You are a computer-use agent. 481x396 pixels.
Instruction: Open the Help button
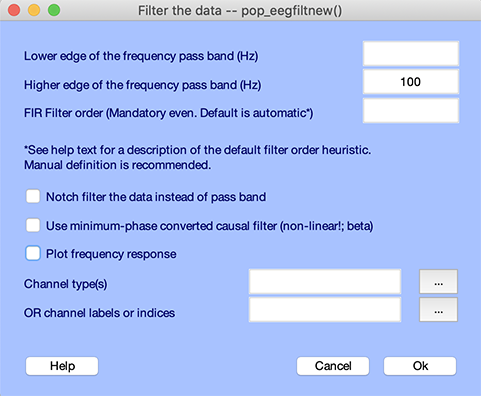click(62, 366)
